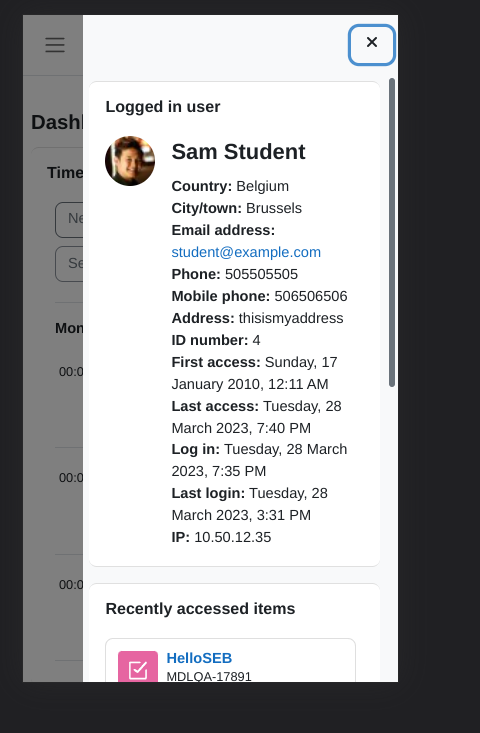Open the partially hidden "Se" timeline sort dropdown

click(69, 264)
